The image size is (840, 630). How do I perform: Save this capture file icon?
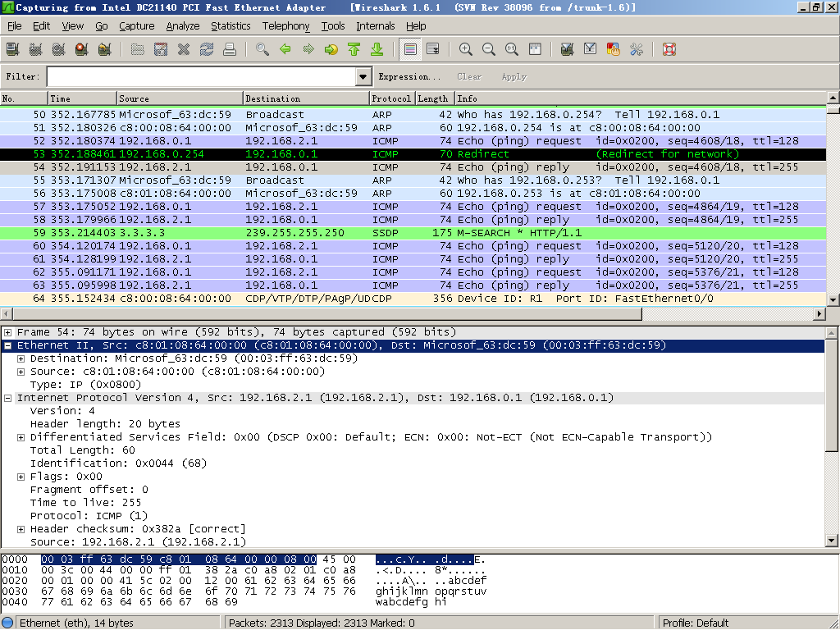[160, 49]
